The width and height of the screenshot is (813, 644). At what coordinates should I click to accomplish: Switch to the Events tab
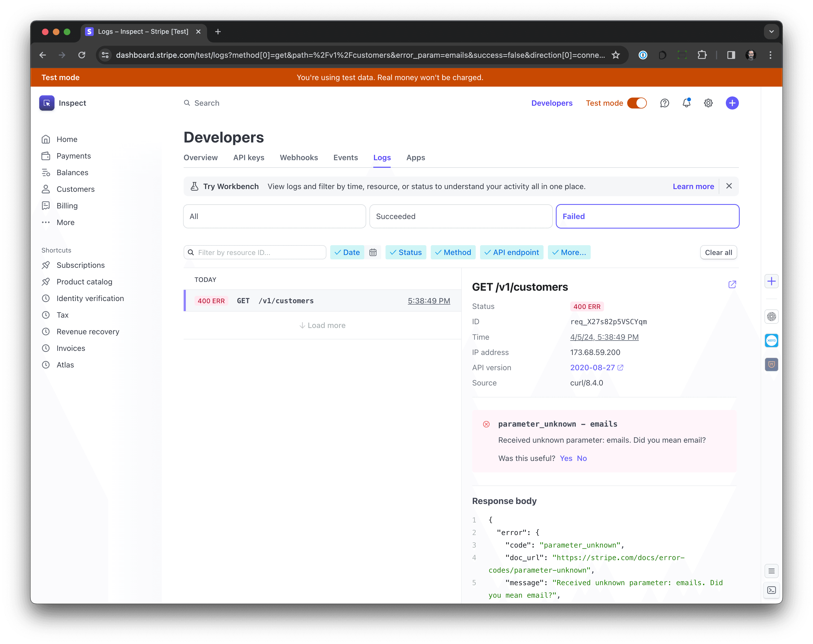pos(345,158)
